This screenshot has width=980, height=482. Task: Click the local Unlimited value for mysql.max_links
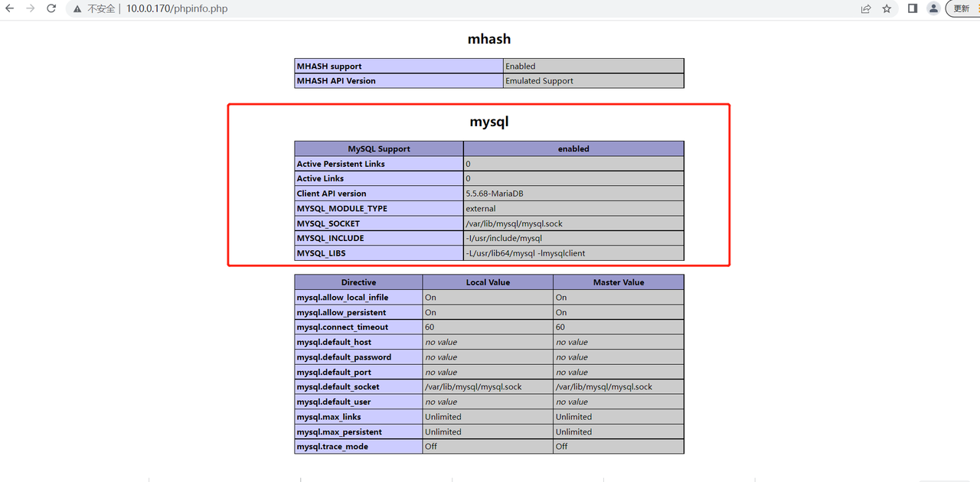click(x=443, y=417)
